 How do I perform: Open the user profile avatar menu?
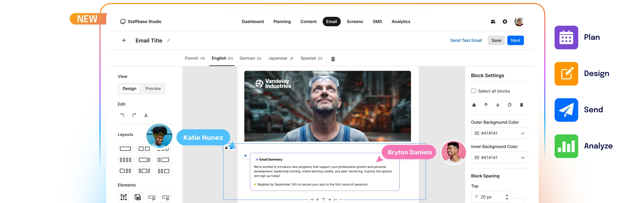coord(519,22)
